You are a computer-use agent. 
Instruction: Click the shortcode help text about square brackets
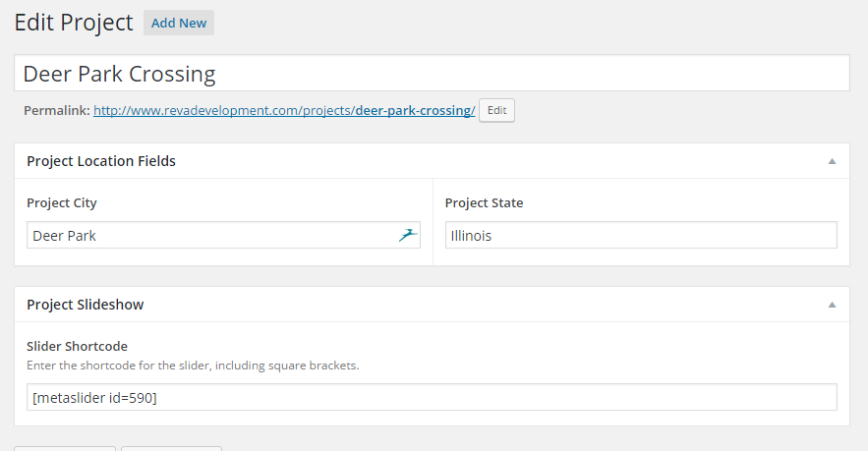[193, 366]
